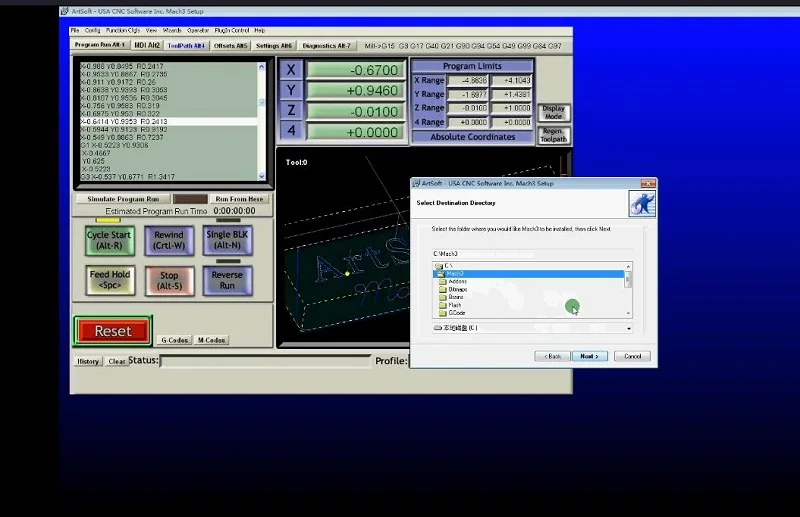
Task: Switch to the Diagnostics Alt-7 tab
Action: (327, 45)
